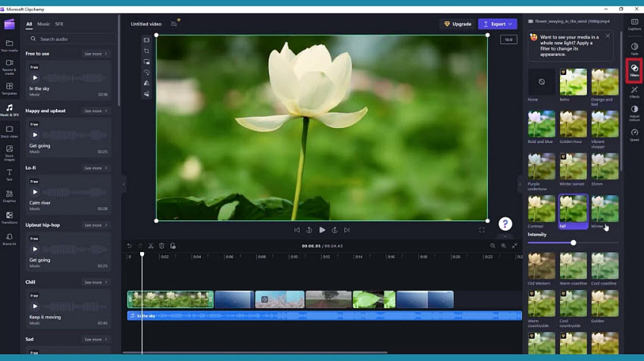Play the video preview

click(x=322, y=230)
